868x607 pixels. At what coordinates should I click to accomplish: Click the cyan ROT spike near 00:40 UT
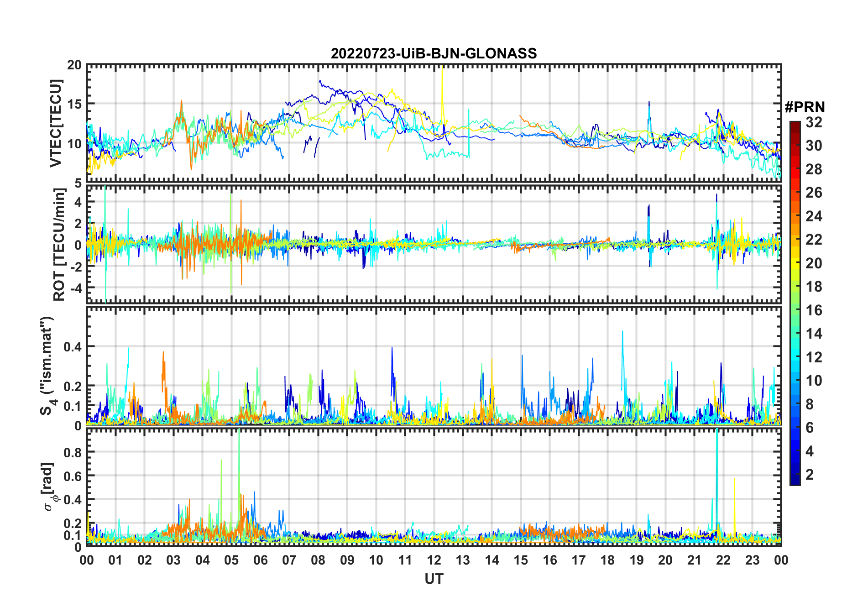click(105, 245)
